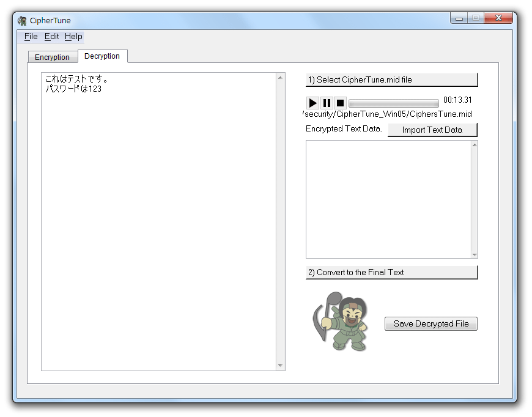Click the mascot character with music note
This screenshot has height=417, width=532.
341,321
